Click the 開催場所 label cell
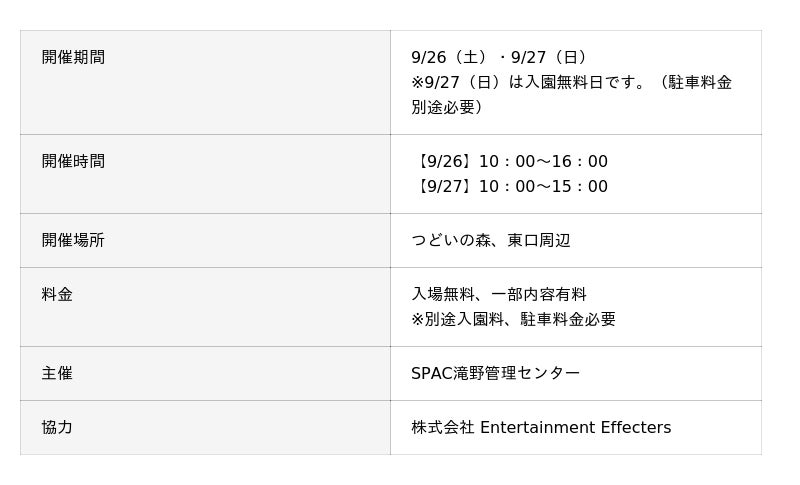The image size is (800, 485). point(205,240)
